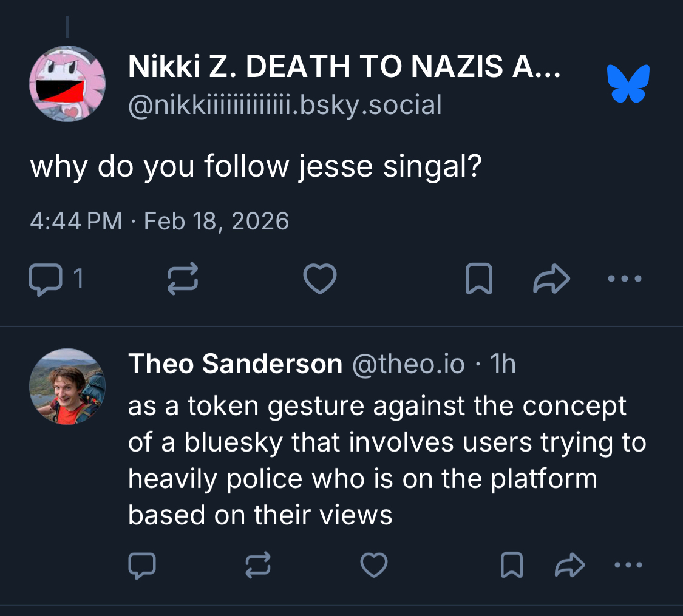Open Nikki Z.'s profile picture

[67, 84]
